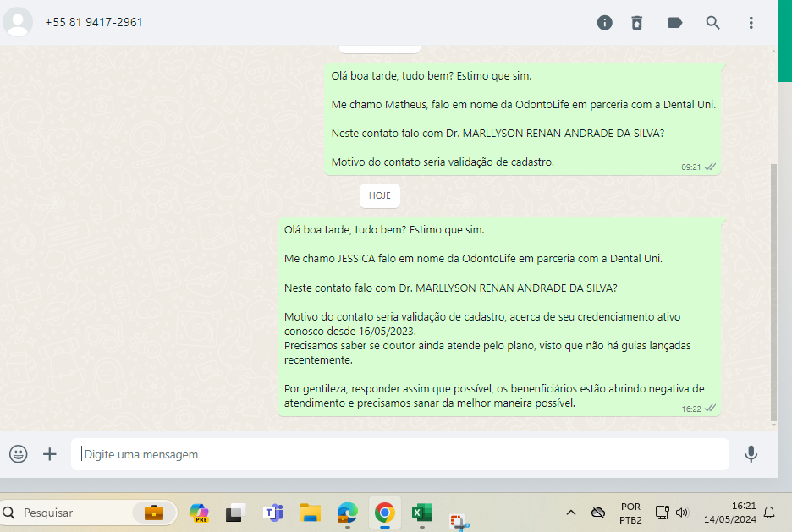Viewport: 792px width, 532px height.
Task: Open Microsoft Edge from taskbar
Action: pyautogui.click(x=348, y=513)
